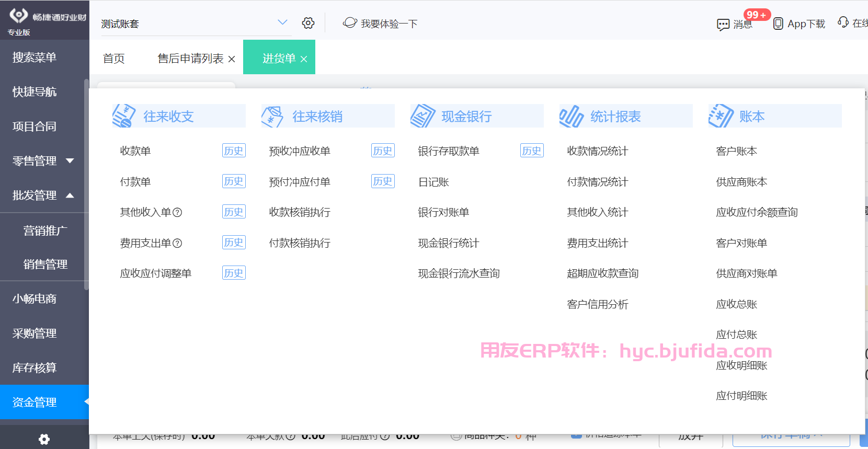Image resolution: width=868 pixels, height=449 pixels.
Task: Open 项目合同 in the sidebar
Action: pos(35,126)
